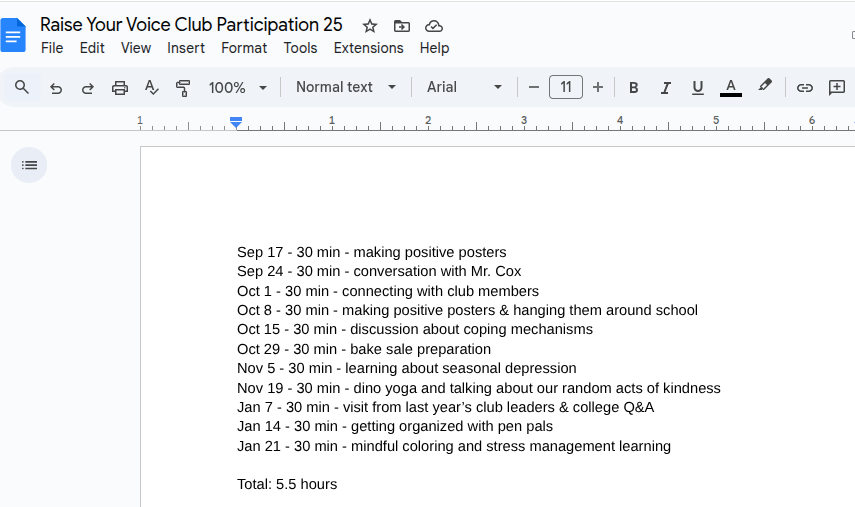The height and width of the screenshot is (507, 855).
Task: Click the search menus magnifier icon
Action: 22,87
